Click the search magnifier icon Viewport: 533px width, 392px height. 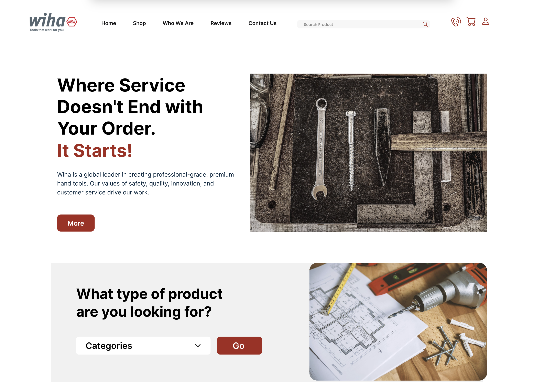point(425,24)
